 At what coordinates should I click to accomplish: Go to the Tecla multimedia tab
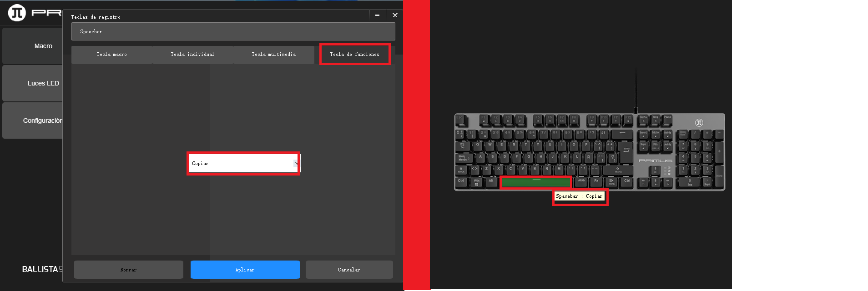pos(273,55)
